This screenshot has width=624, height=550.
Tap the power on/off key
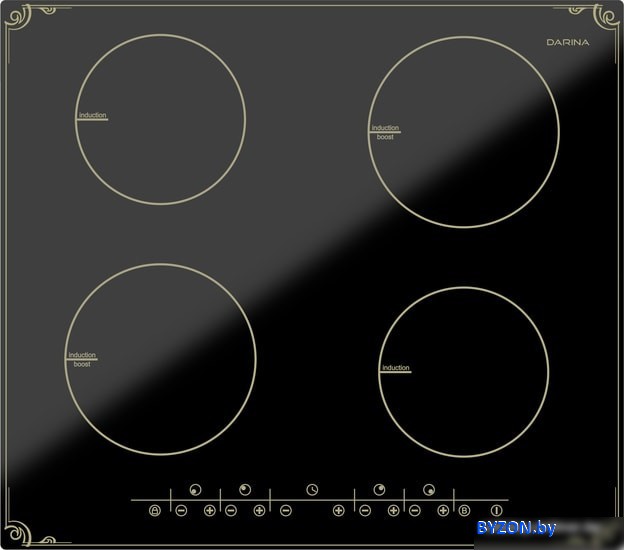coord(496,510)
